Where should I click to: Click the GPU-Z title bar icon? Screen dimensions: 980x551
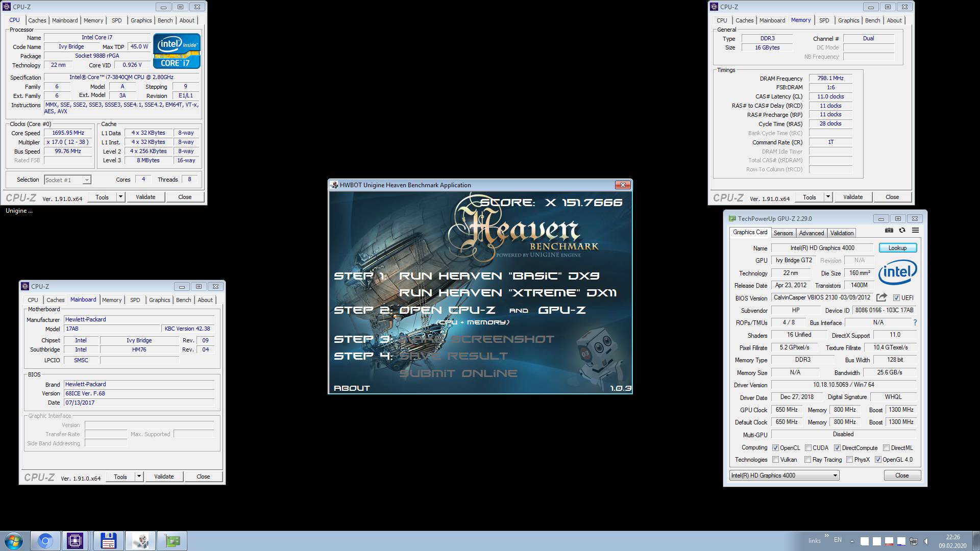point(732,218)
